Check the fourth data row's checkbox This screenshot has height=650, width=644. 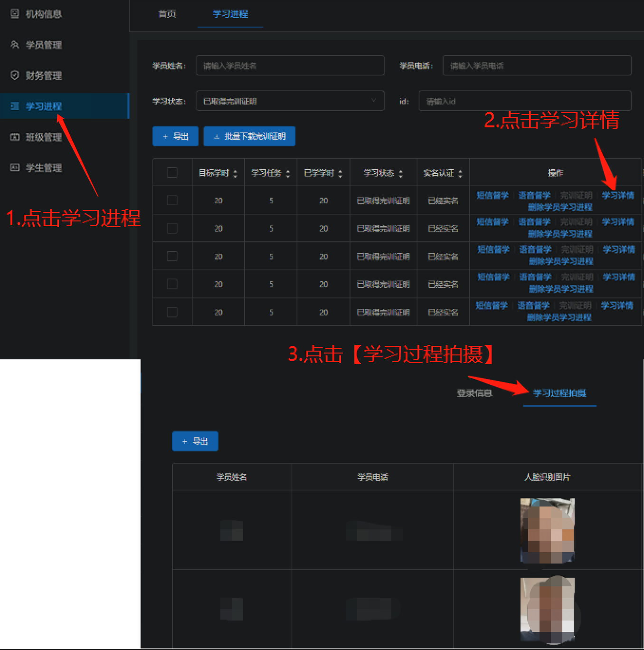(172, 284)
